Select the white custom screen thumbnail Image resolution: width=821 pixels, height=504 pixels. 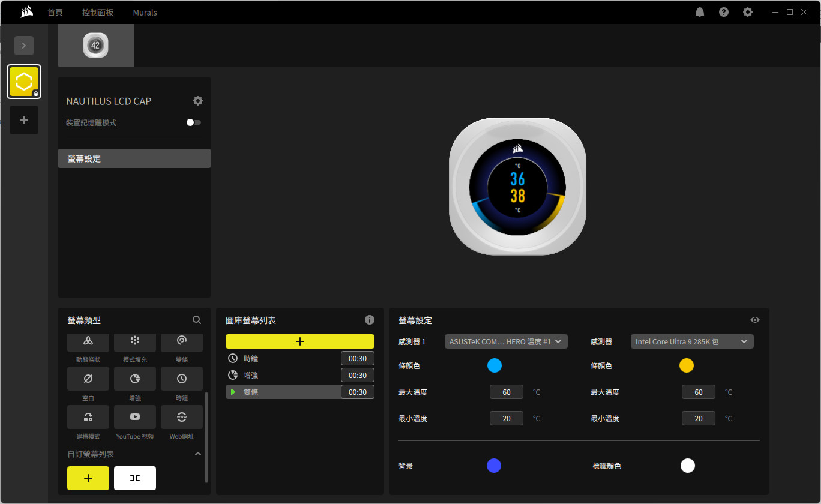point(135,478)
